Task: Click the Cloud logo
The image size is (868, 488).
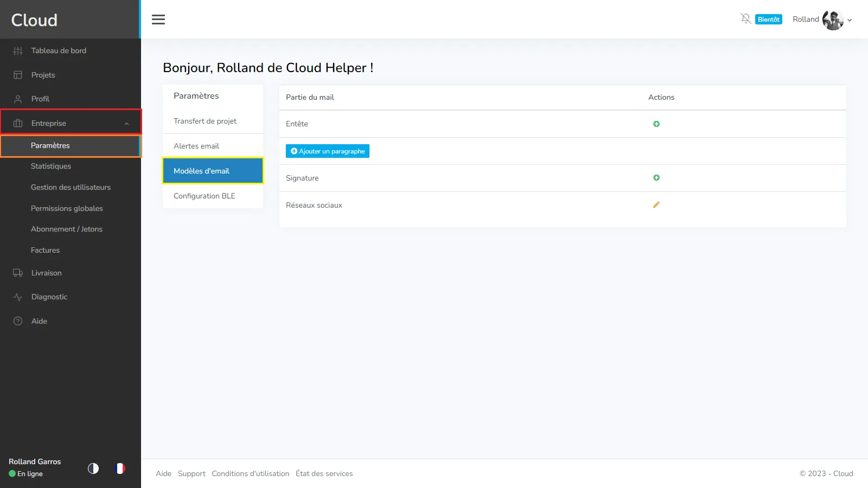Action: point(34,20)
